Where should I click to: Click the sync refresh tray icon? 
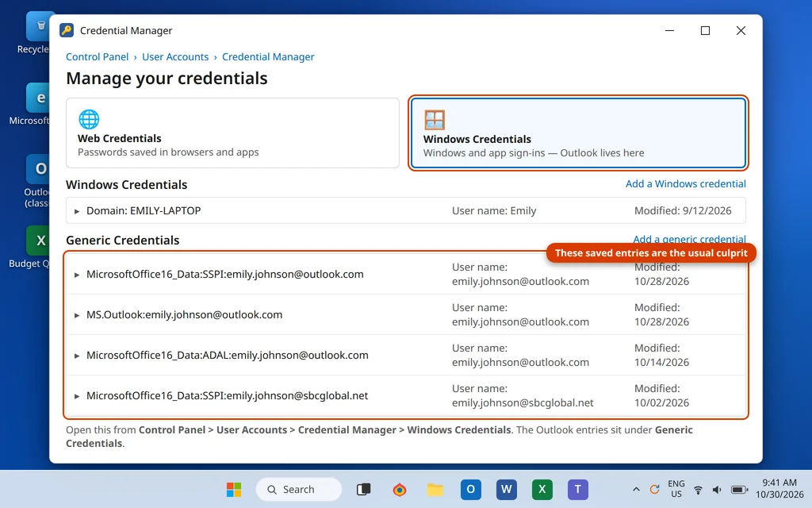(x=654, y=489)
